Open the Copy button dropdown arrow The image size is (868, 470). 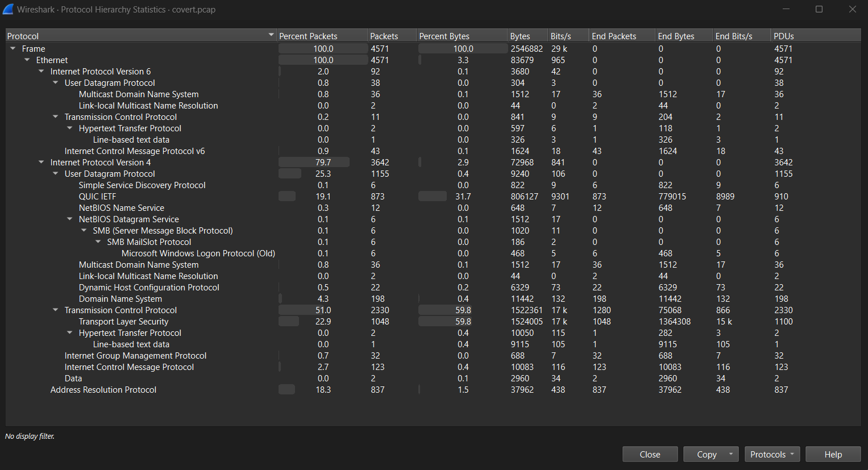point(730,454)
